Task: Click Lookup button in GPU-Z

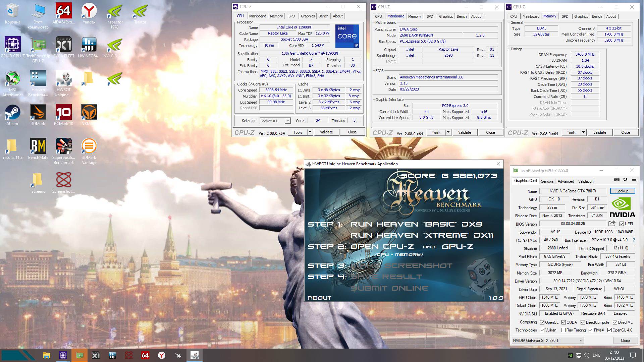Action: [x=622, y=191]
